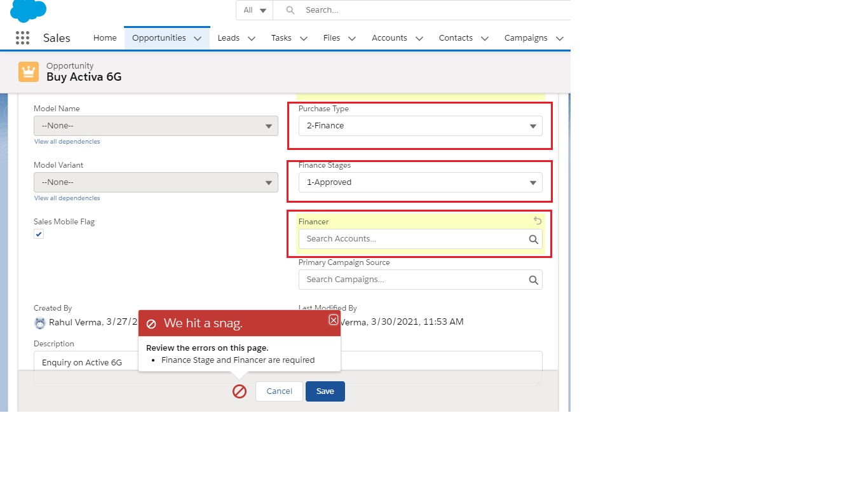Click the magnifier in the Financer lookup
Screen dimensions: 868x488
point(533,238)
